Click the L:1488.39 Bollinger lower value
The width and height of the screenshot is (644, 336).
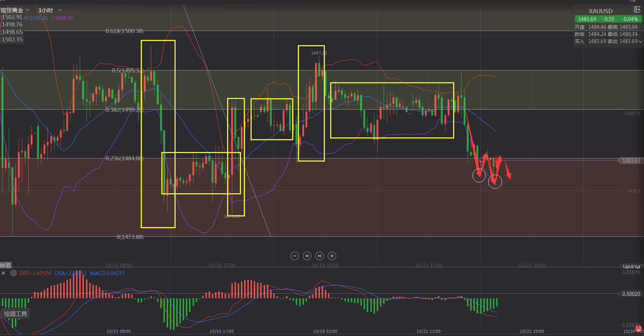point(62,18)
